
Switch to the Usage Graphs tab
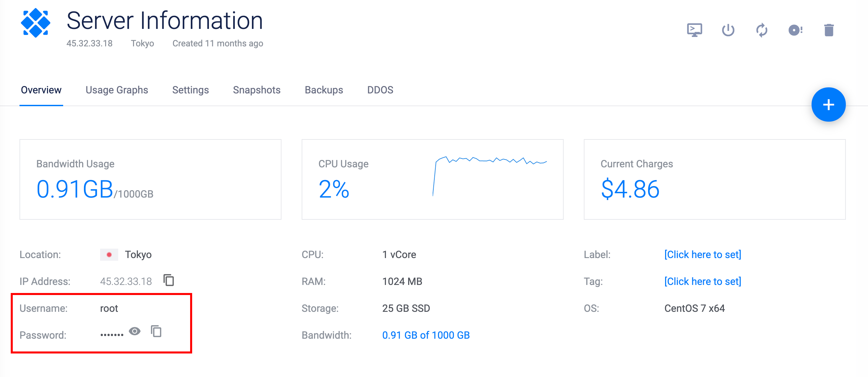[117, 90]
